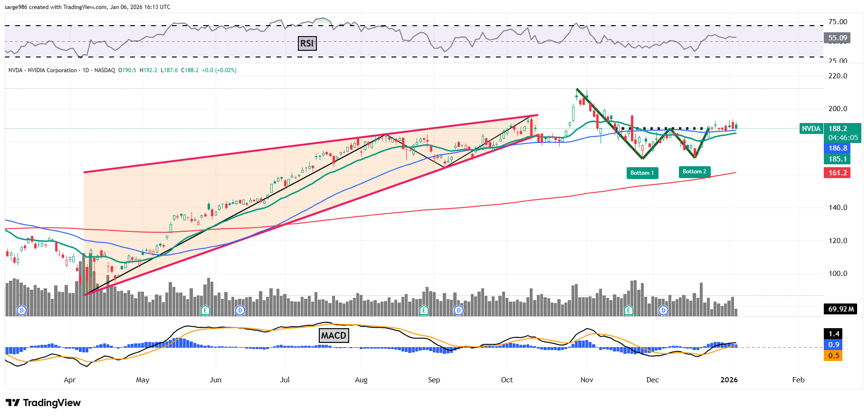Screen dimensions: 868x417
Task: Click the blue 186.8 moving average label
Action: [837, 148]
